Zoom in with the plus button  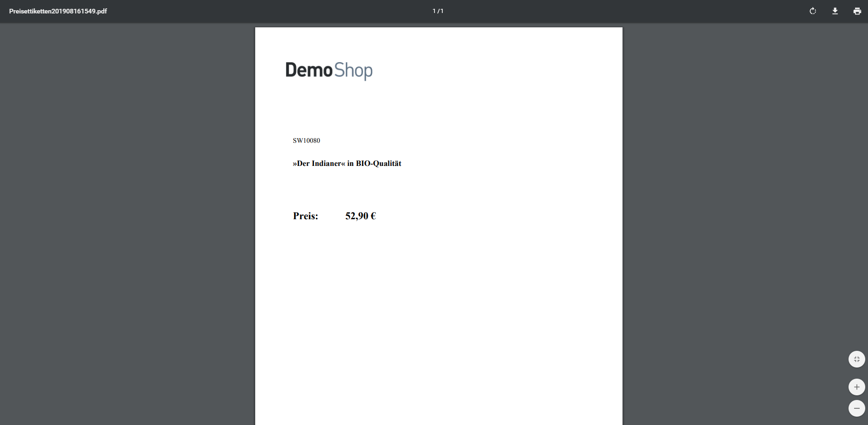pyautogui.click(x=856, y=387)
